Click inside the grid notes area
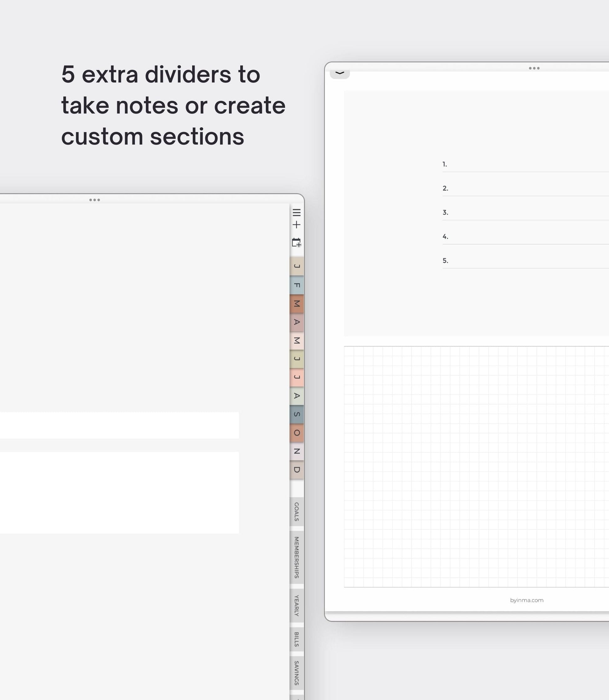Viewport: 609px width, 700px height. [476, 466]
